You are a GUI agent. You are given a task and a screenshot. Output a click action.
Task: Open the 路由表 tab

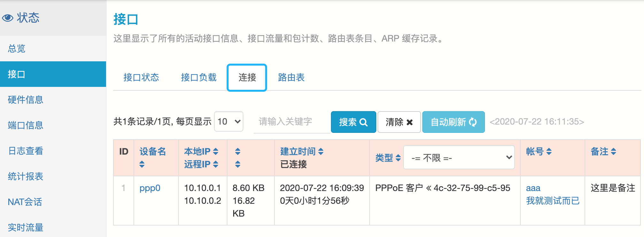click(x=291, y=78)
